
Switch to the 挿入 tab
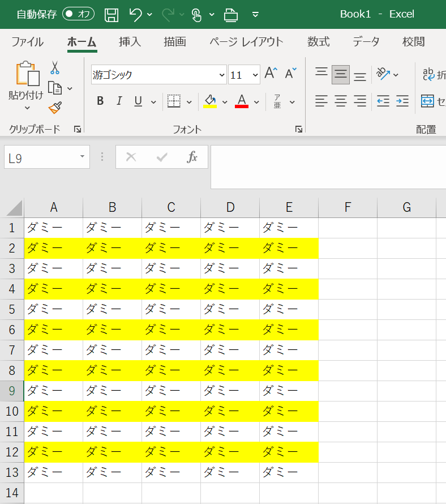[x=130, y=42]
